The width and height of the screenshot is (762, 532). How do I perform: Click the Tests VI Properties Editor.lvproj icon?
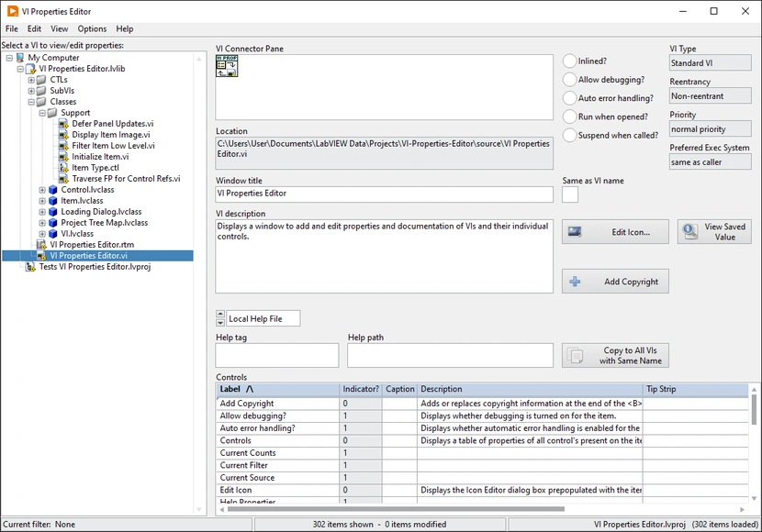(30, 267)
